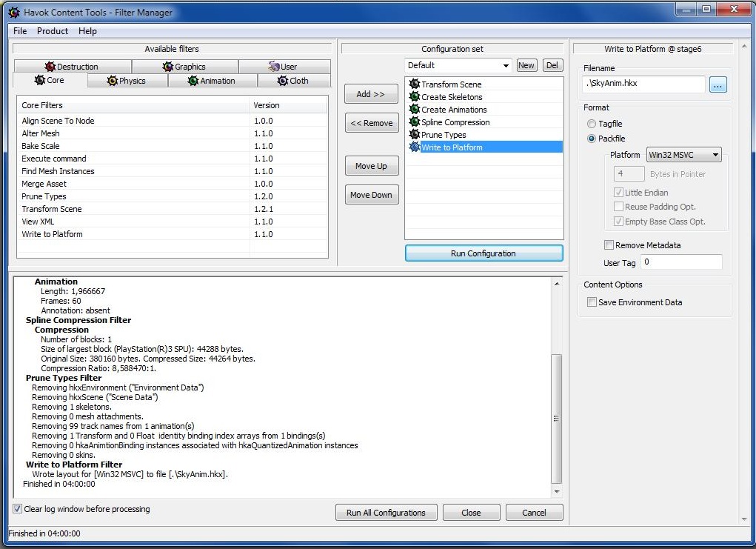Screen dimensions: 756x549
Task: Switch to the Physics filters tab
Action: [127, 81]
